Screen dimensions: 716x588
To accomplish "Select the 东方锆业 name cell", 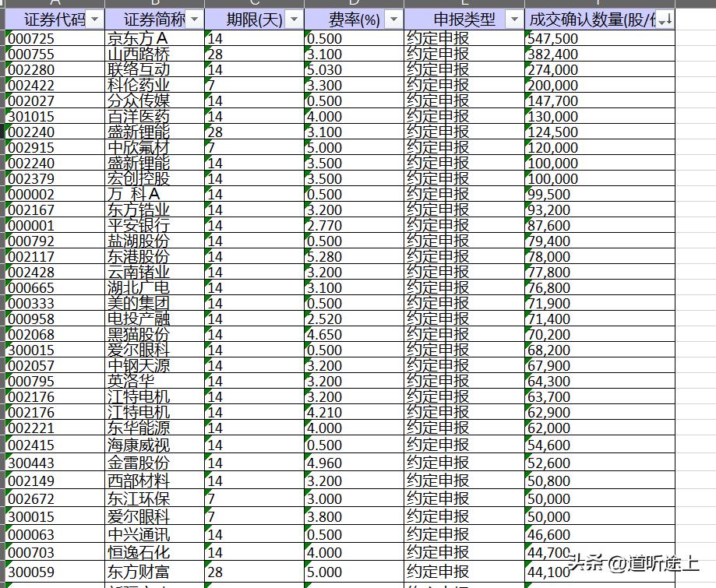I will click(154, 209).
